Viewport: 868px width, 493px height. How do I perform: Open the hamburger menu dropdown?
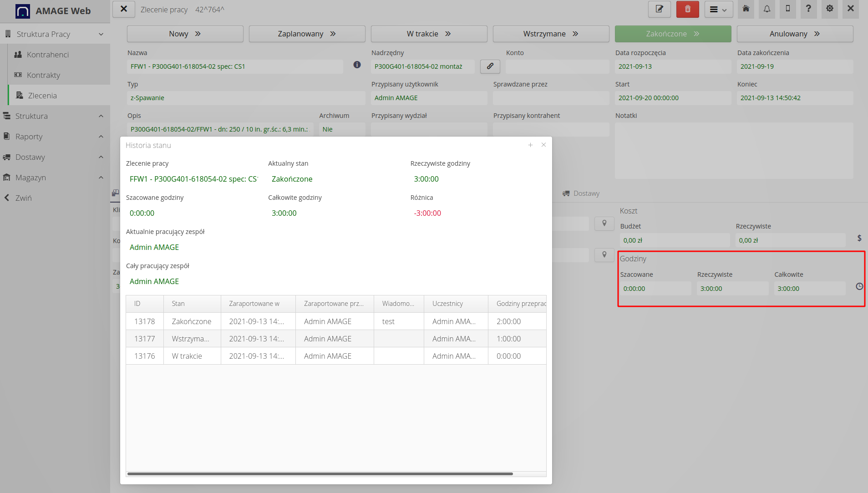click(718, 10)
